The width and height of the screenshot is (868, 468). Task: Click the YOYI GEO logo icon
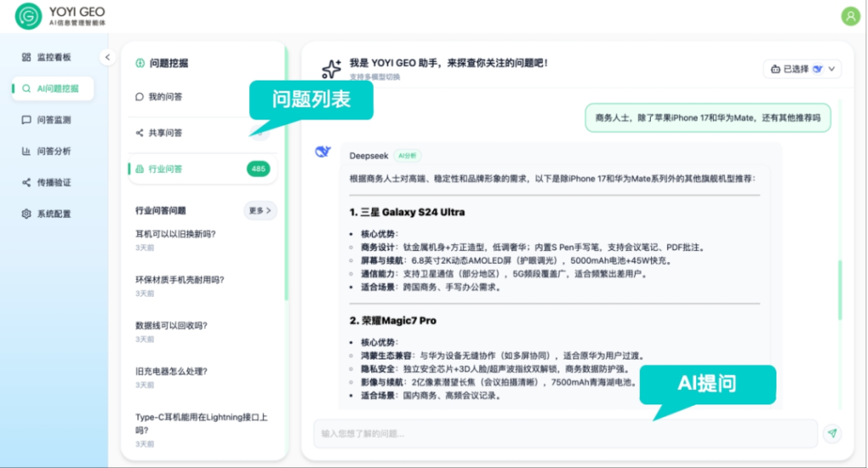coord(28,15)
